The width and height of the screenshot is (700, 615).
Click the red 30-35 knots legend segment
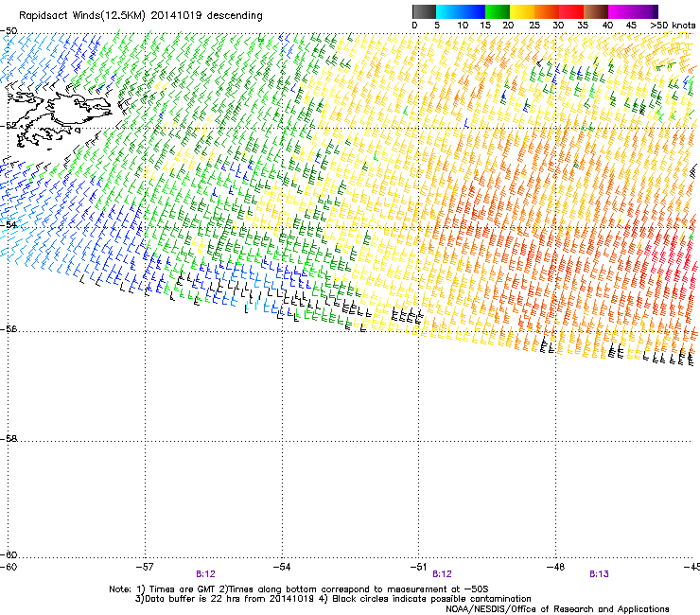tap(571, 11)
